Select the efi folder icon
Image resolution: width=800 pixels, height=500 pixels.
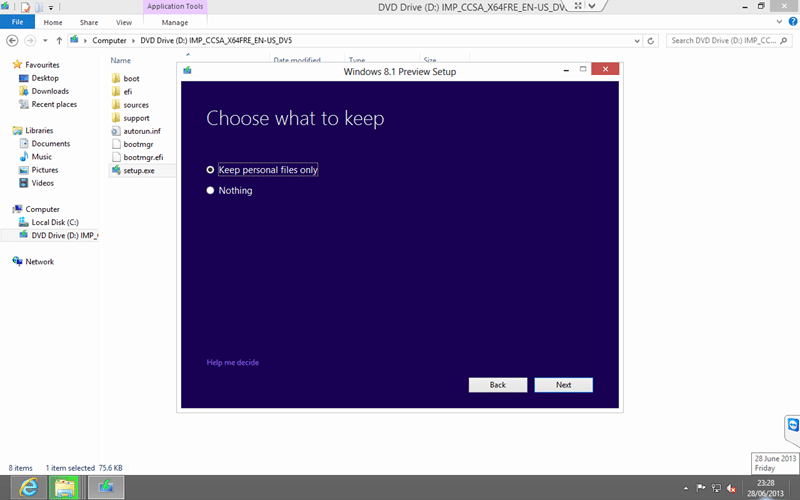[x=116, y=91]
